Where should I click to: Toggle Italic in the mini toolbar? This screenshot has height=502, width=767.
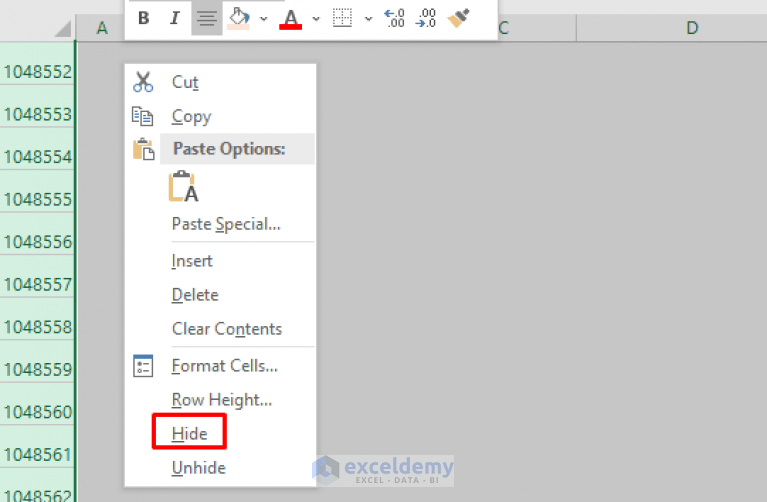tap(175, 18)
